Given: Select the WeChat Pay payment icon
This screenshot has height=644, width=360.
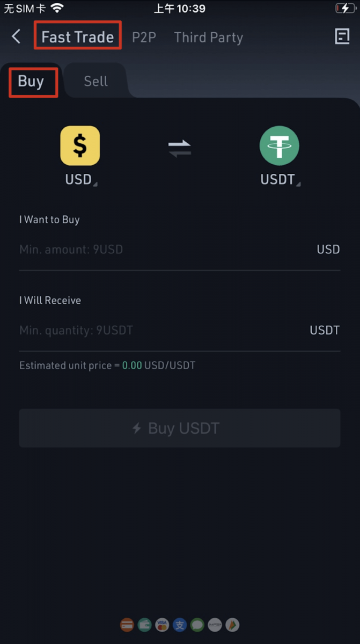Looking at the screenshot, I should [197, 625].
